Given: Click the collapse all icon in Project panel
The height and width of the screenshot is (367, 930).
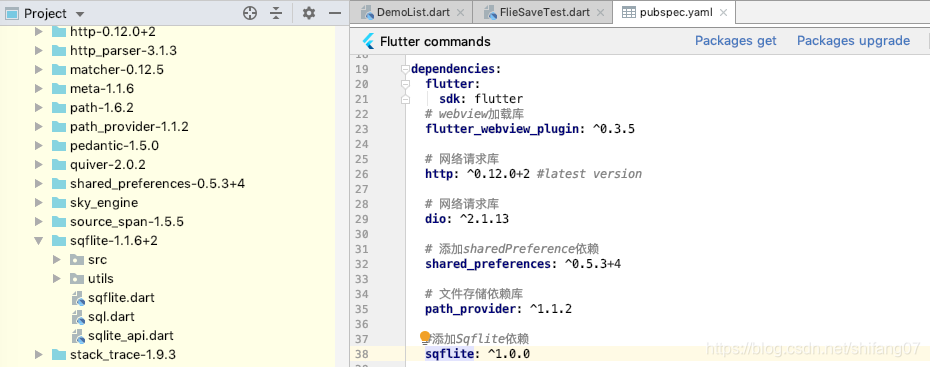Looking at the screenshot, I should point(276,13).
